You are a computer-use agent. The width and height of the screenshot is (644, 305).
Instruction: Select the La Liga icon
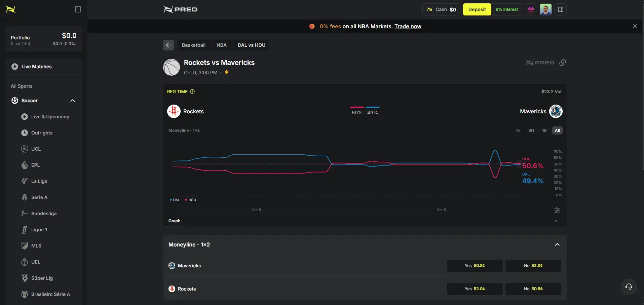(x=25, y=181)
